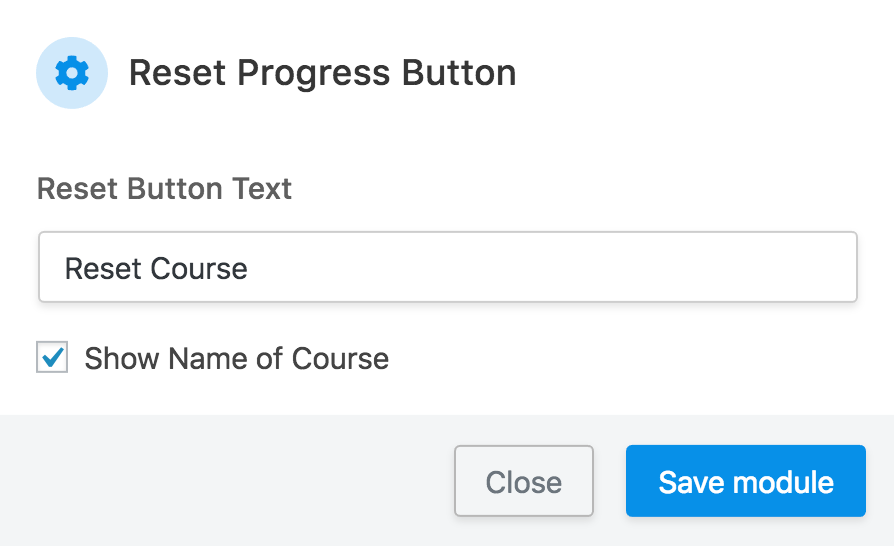This screenshot has width=894, height=546.
Task: Click the empty gray footer area left of Close
Action: coord(220,482)
